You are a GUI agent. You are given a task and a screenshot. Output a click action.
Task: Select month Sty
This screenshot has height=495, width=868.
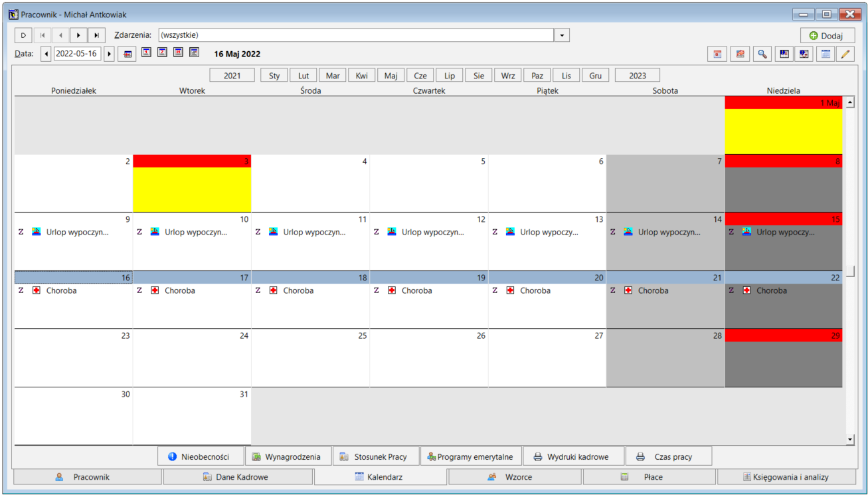click(x=274, y=76)
